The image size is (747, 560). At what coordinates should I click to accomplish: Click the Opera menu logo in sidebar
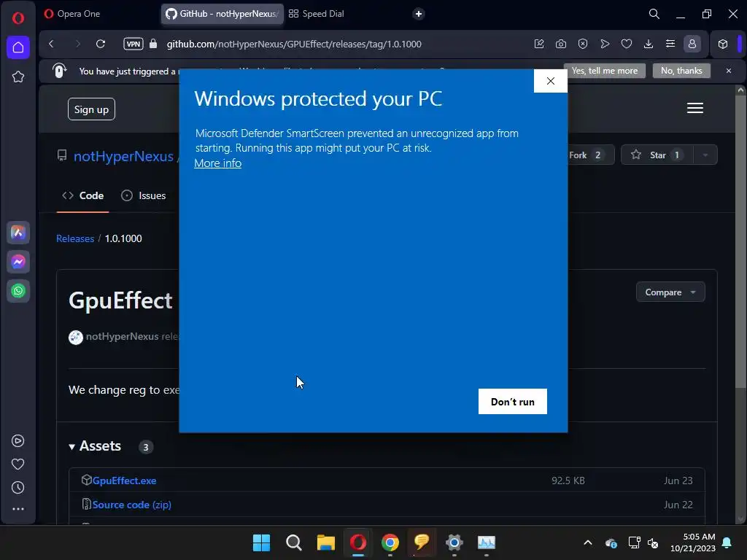click(18, 18)
